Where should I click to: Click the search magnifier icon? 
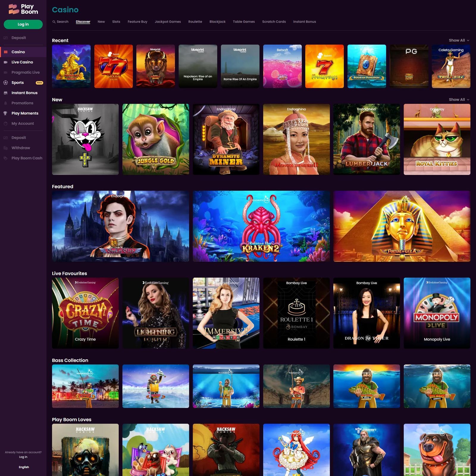coord(54,22)
